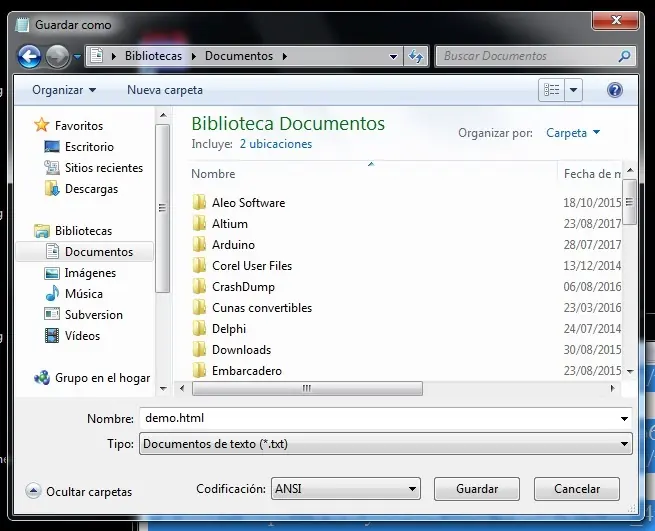Change the view with the view icon button

[551, 90]
